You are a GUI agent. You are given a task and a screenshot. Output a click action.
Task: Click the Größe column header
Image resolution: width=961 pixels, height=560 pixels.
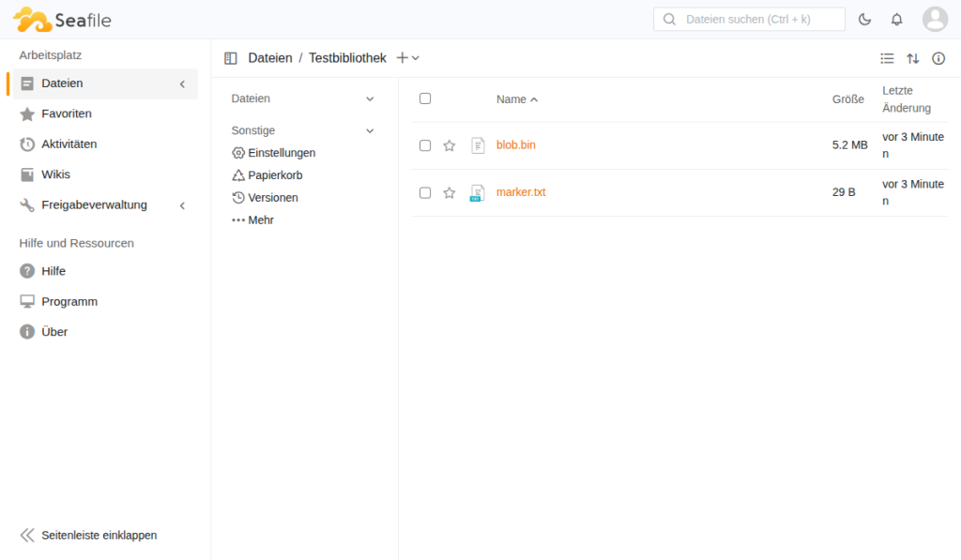[x=848, y=99]
